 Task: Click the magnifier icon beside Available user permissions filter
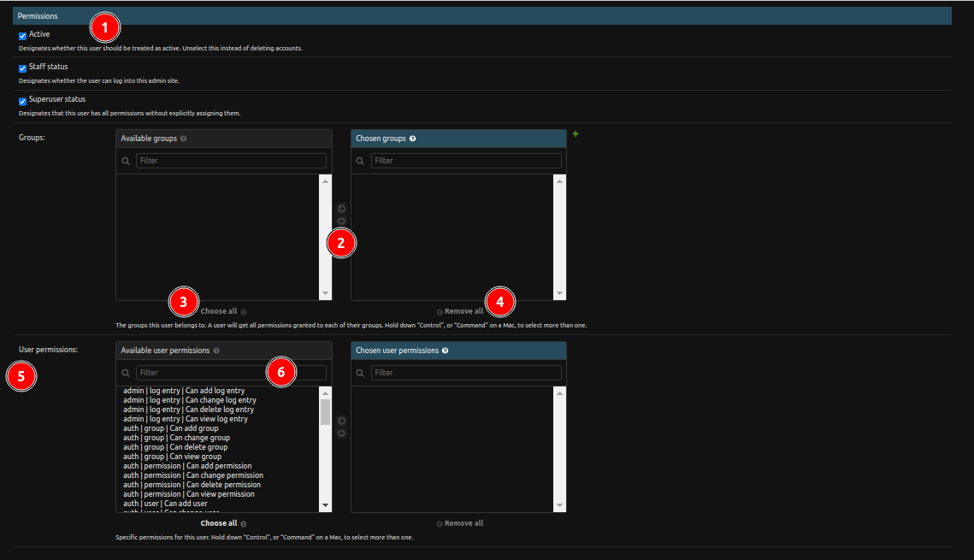click(126, 372)
